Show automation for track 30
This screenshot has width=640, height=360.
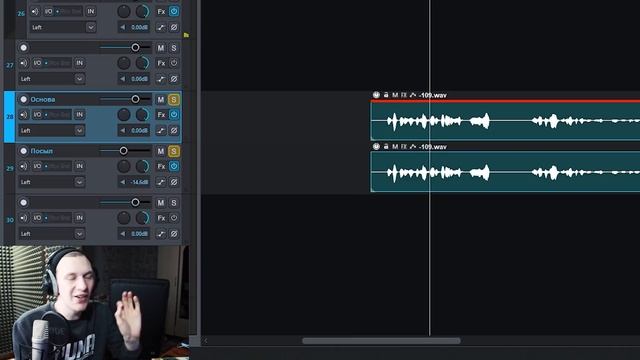pyautogui.click(x=161, y=234)
